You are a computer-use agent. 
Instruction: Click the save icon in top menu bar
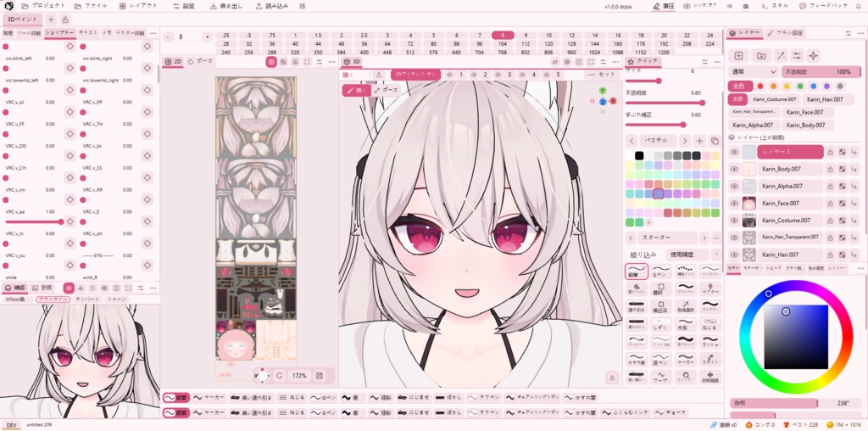[x=303, y=6]
